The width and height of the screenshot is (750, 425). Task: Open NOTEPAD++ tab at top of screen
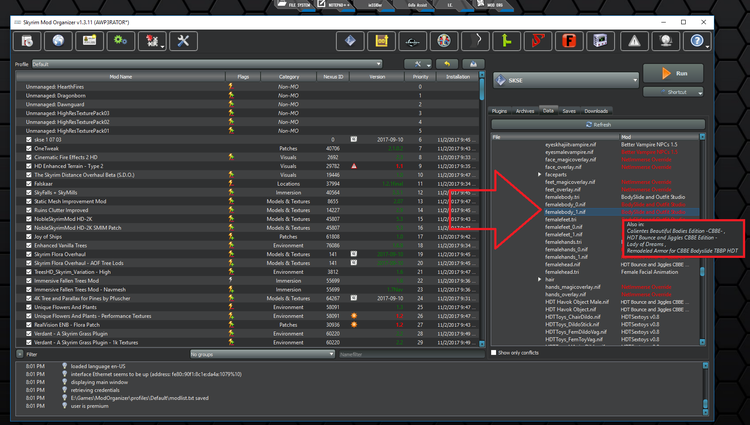335,5
